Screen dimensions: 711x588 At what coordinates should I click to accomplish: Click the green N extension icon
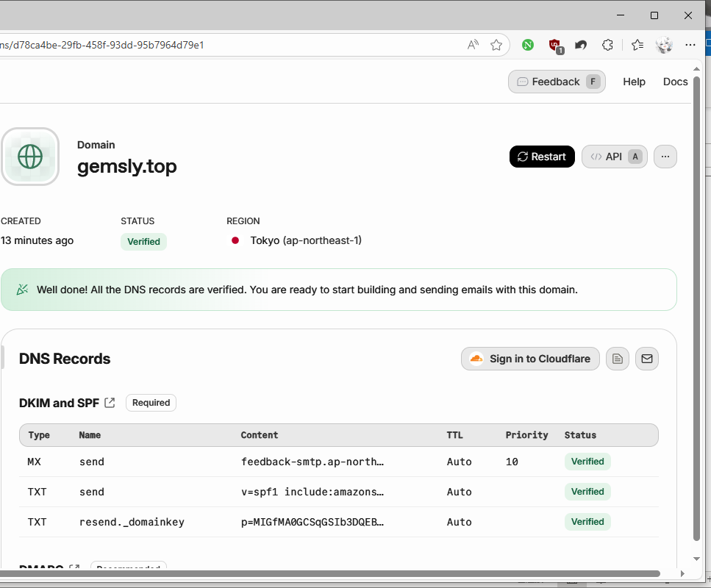528,45
